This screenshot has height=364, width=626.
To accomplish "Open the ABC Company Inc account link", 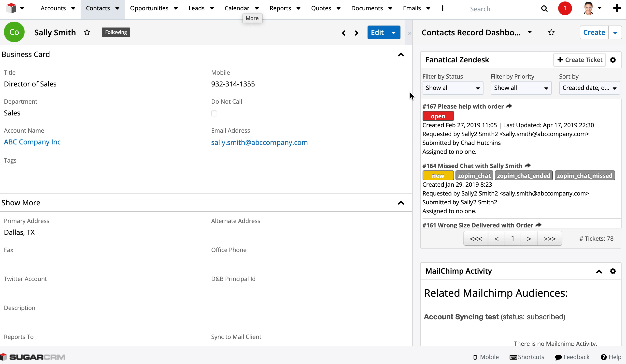I will pos(32,142).
